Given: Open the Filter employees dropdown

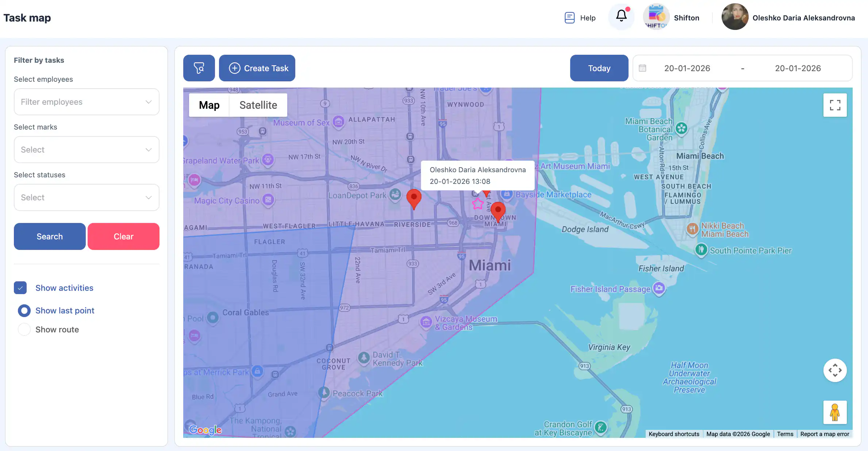Looking at the screenshot, I should 87,102.
